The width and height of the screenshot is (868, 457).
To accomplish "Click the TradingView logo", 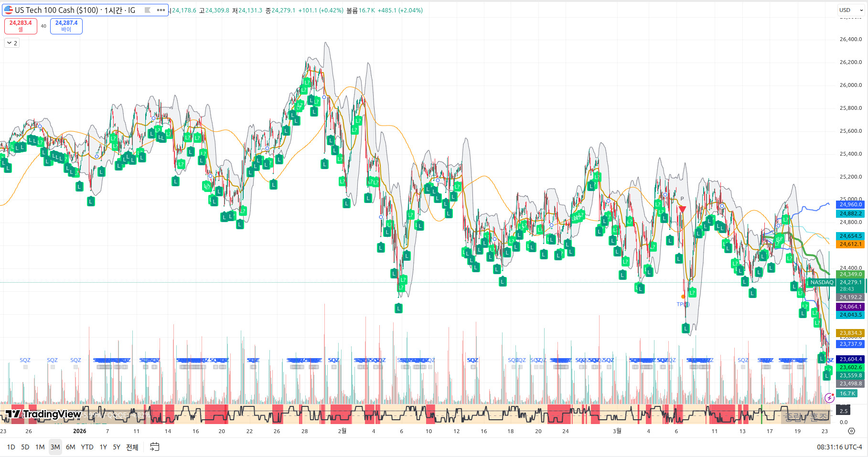I will pos(43,414).
